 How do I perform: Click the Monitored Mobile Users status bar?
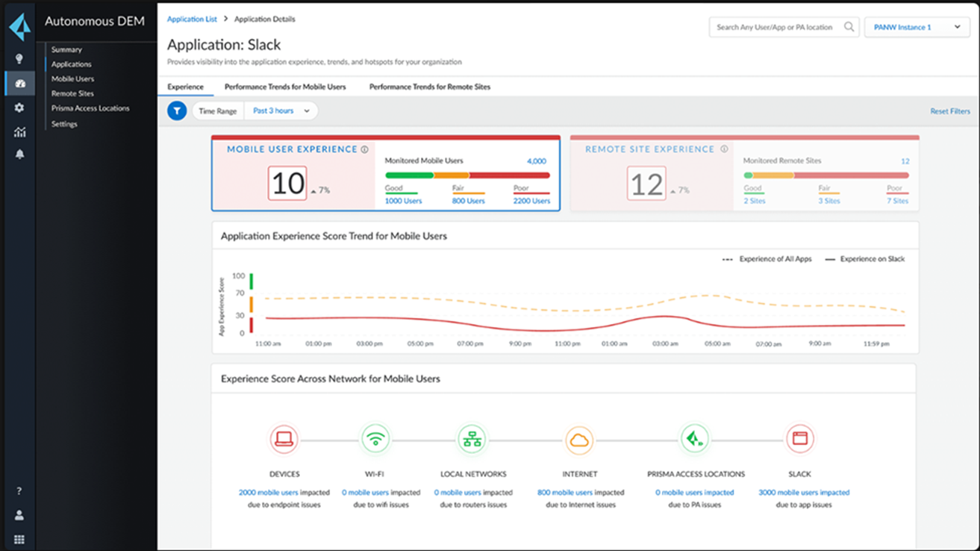pos(467,175)
